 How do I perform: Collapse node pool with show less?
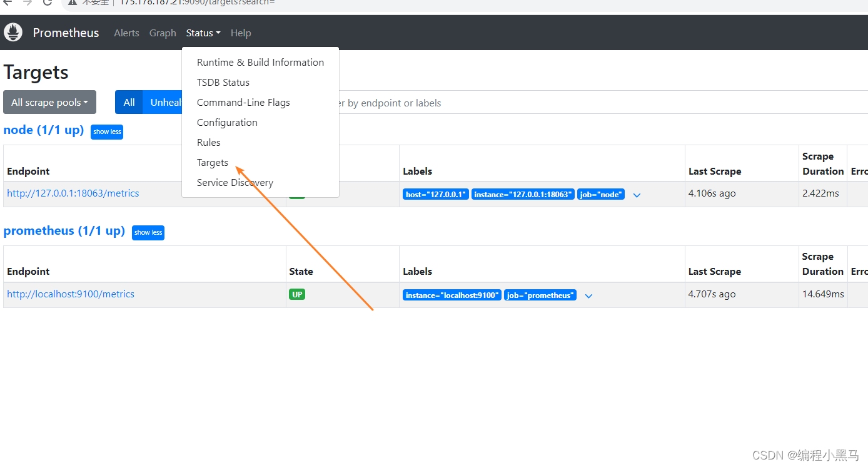point(107,132)
